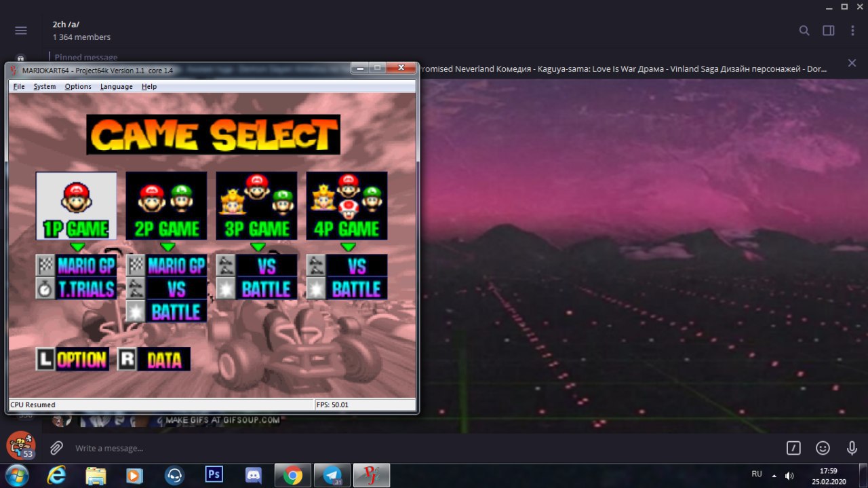Select the 2P GAME panel
Image resolution: width=868 pixels, height=488 pixels.
tap(166, 206)
